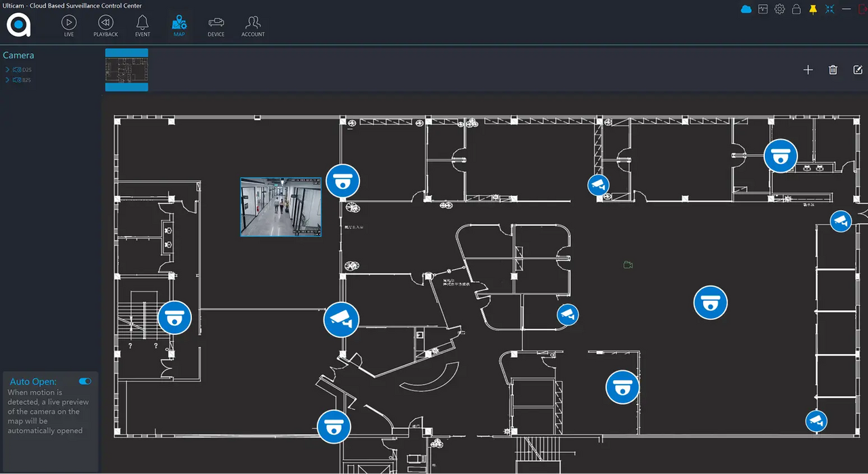Click the plus icon to add map
Viewport: 868px width, 474px height.
(x=808, y=70)
